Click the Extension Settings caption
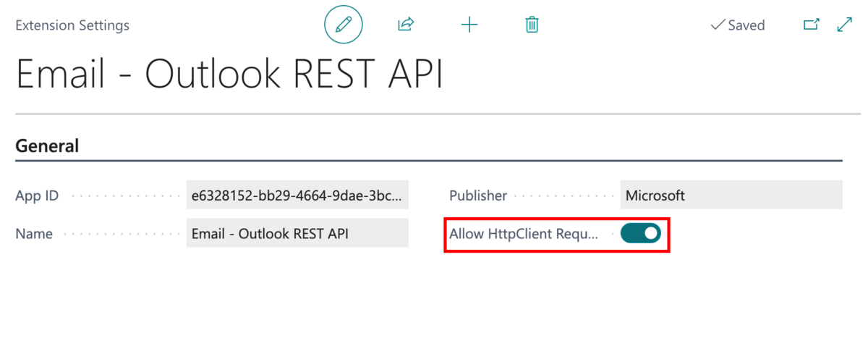 [x=72, y=25]
